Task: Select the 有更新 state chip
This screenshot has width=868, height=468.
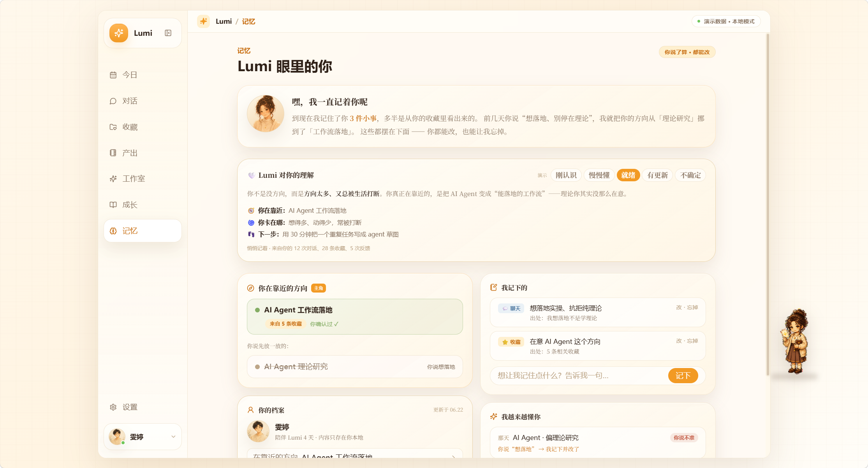Action: pyautogui.click(x=657, y=175)
